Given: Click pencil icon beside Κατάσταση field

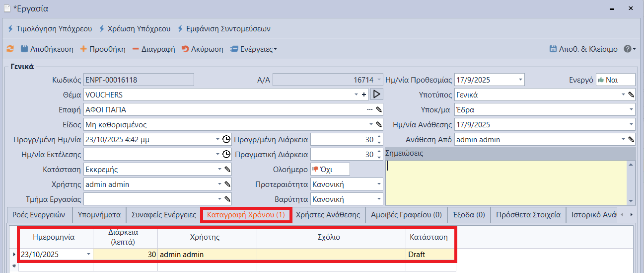Looking at the screenshot, I should (227, 170).
